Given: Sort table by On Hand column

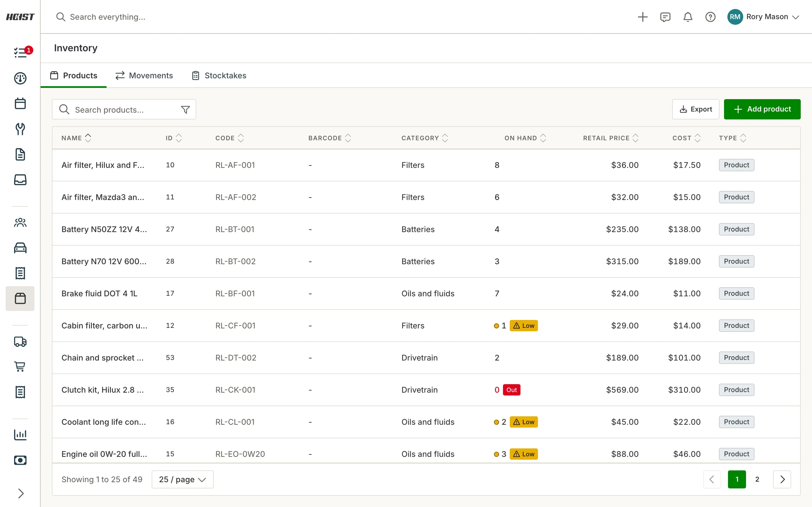Looking at the screenshot, I should coord(525,138).
